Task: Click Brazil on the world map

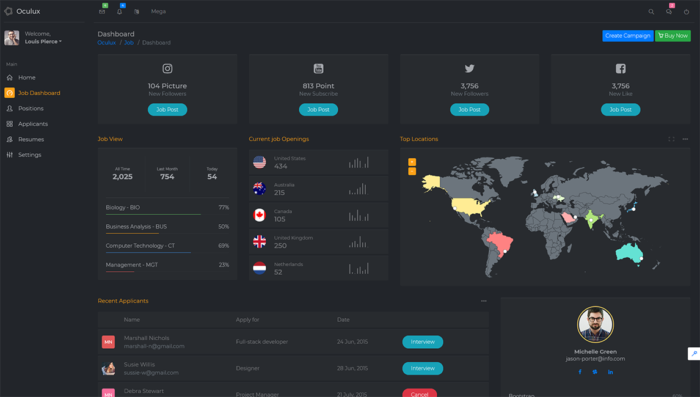Action: pyautogui.click(x=501, y=243)
